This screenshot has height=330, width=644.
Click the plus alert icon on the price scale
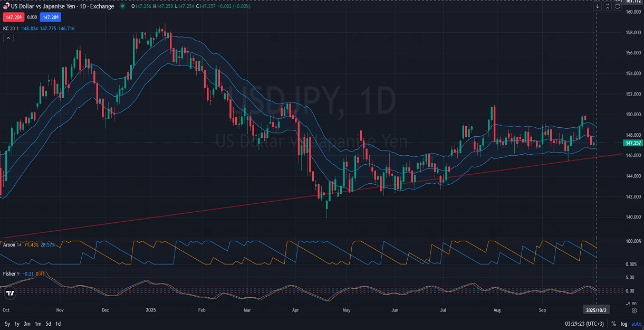pyautogui.click(x=618, y=2)
